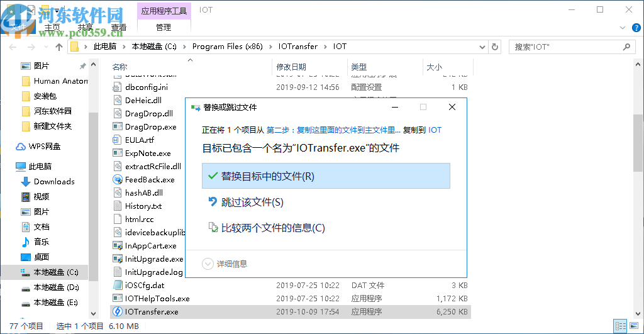Select the WPS网盘 cloud icon

coord(21,147)
